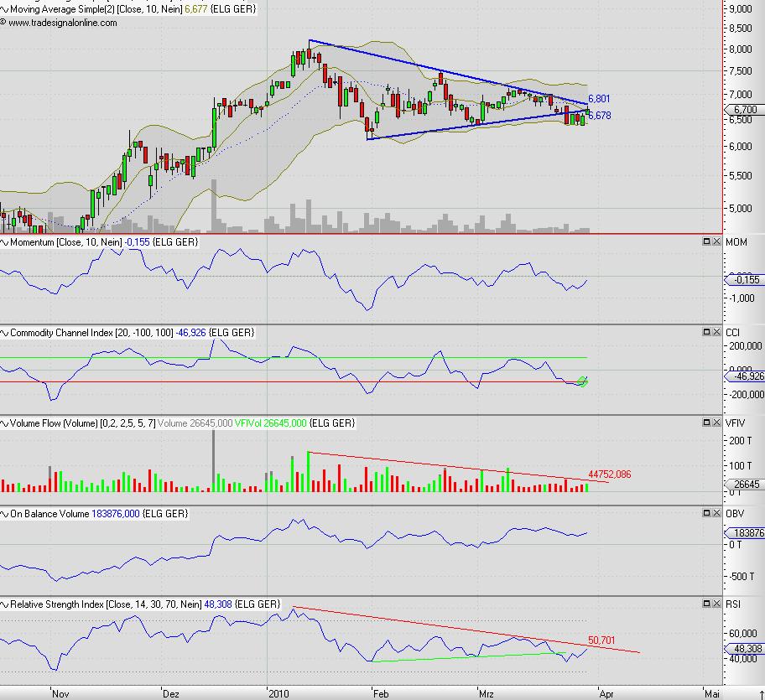Close the Volume Flow pane

(x=716, y=423)
